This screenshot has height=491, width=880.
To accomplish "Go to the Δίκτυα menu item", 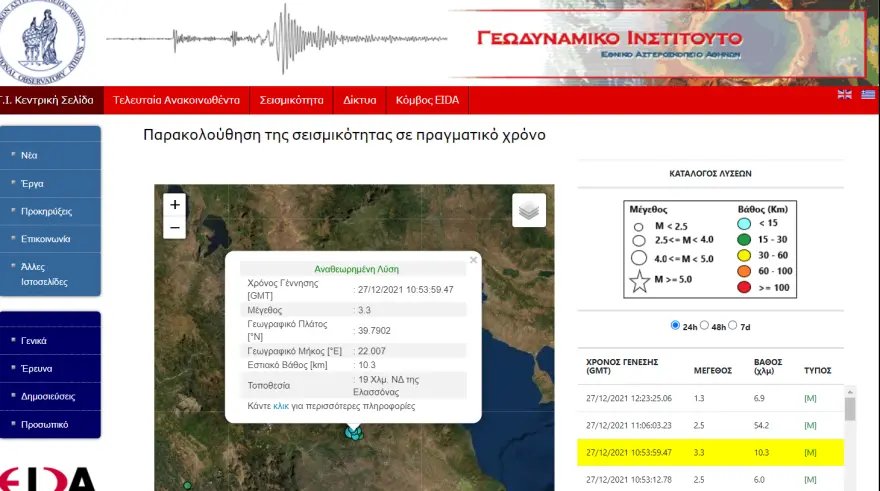I will click(359, 100).
